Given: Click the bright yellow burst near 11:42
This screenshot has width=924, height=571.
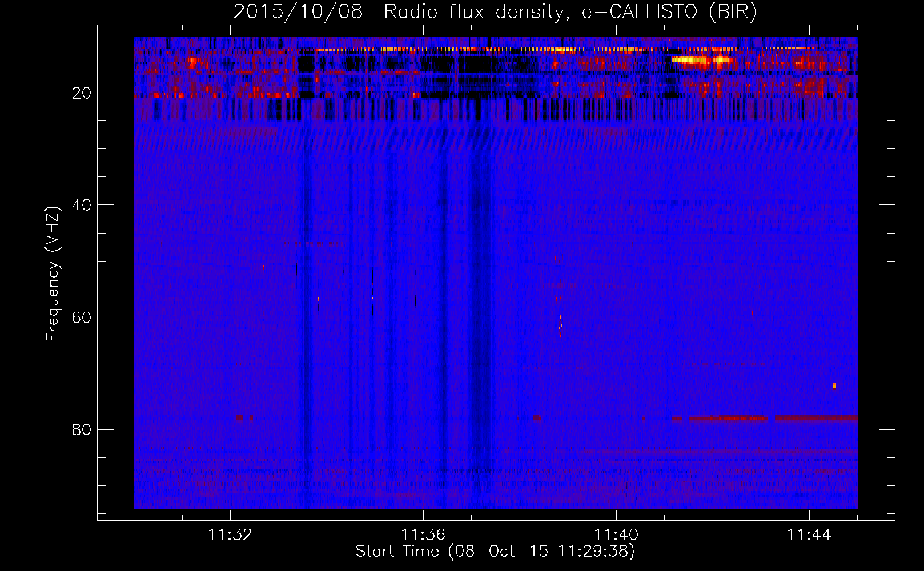Looking at the screenshot, I should (x=701, y=59).
